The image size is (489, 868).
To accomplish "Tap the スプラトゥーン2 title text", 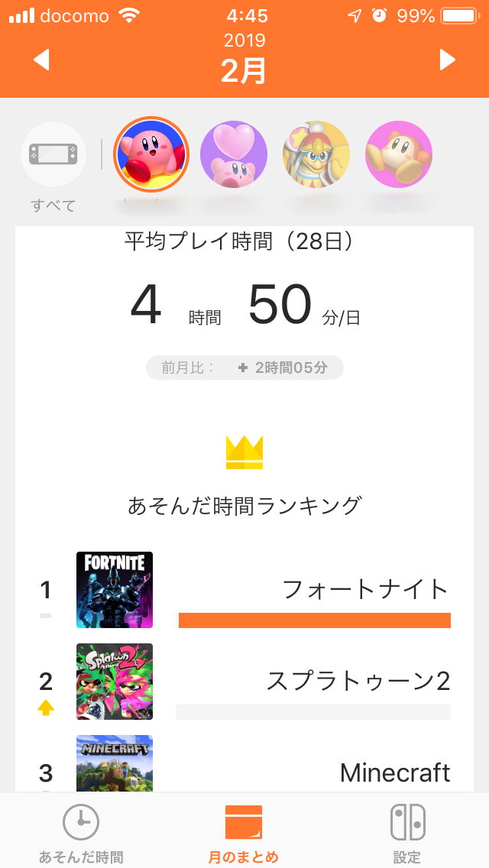I will [x=358, y=681].
